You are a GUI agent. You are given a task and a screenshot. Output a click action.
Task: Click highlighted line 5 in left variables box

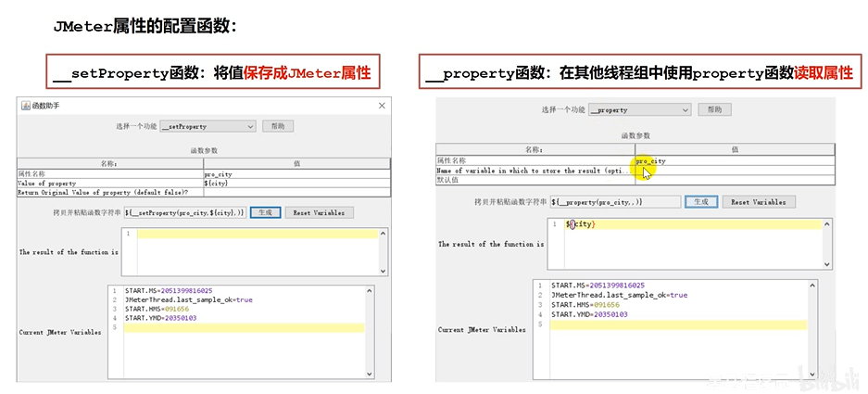(245, 328)
